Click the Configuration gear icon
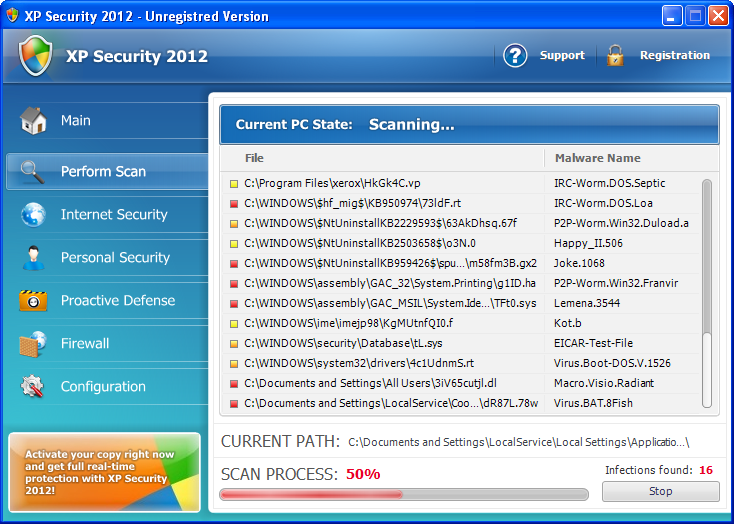 pos(33,387)
